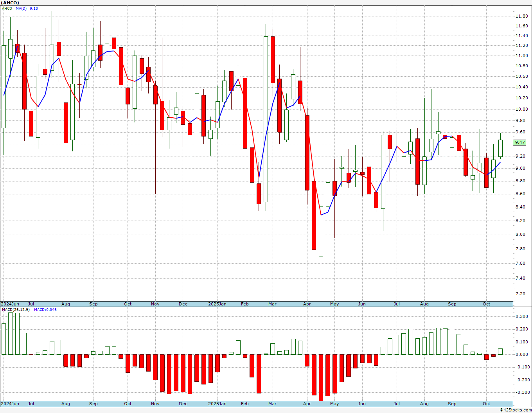
Task: Click the 0.300 MACD axis label
Action: click(x=522, y=316)
